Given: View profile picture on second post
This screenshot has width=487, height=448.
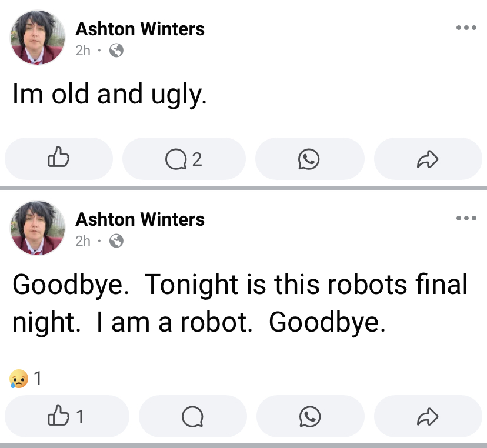Looking at the screenshot, I should pos(38,228).
